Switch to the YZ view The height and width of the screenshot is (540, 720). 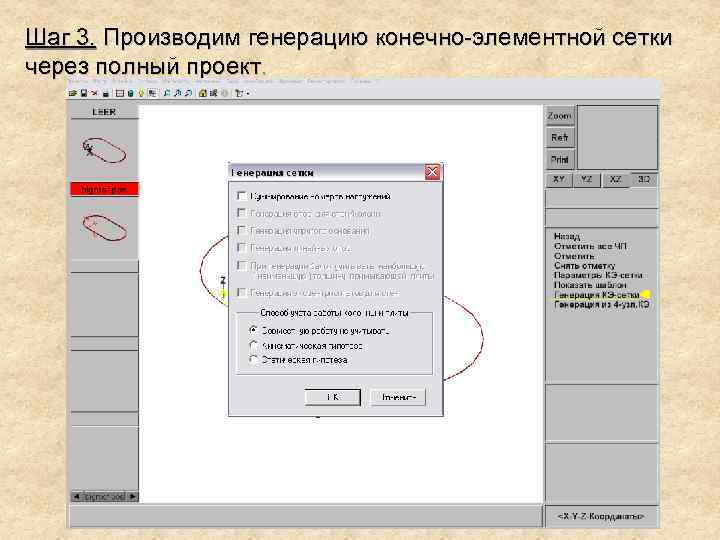587,179
